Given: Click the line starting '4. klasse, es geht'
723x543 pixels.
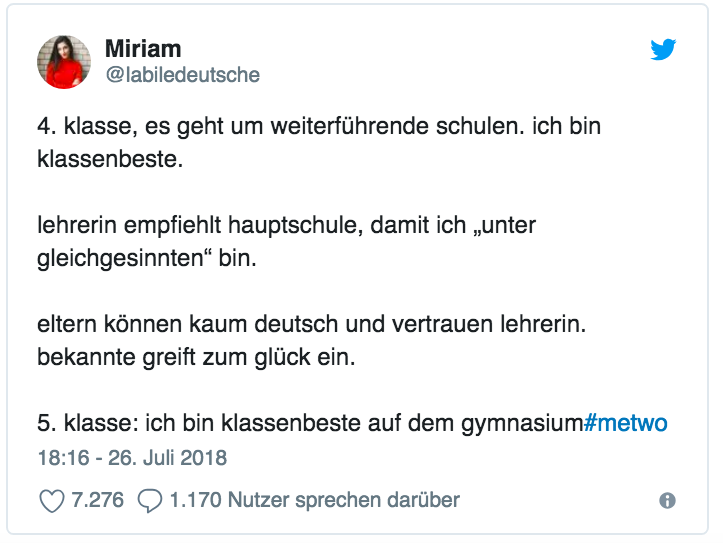Looking at the screenshot, I should pos(319,126).
